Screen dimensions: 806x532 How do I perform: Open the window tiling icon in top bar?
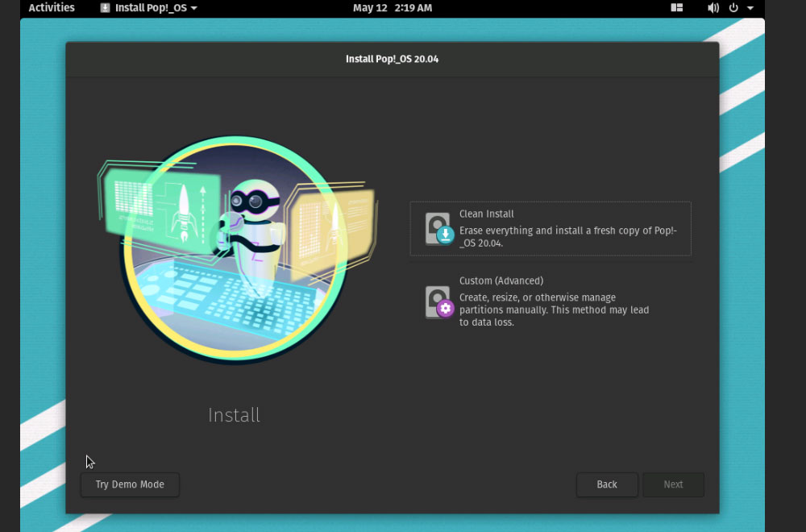676,8
